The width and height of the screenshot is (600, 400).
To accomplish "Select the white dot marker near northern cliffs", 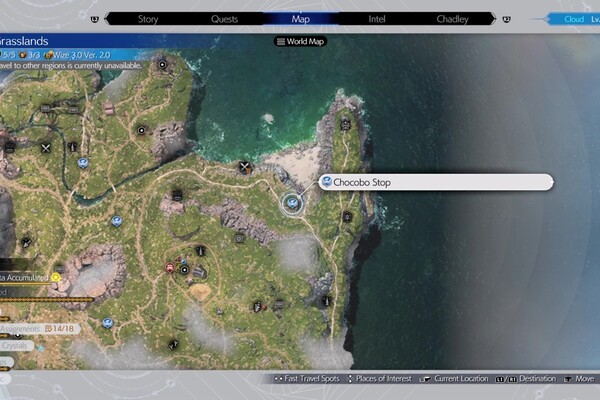I will pos(141,130).
